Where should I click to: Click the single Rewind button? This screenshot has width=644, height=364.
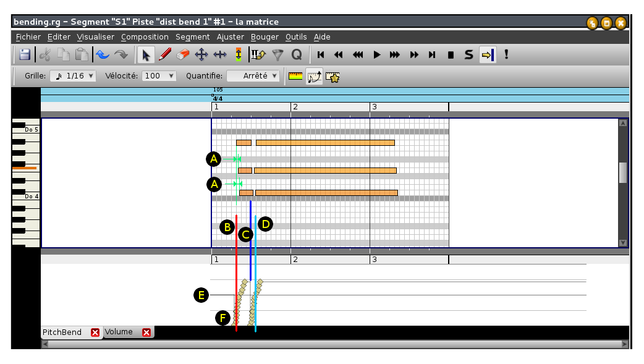coord(339,54)
